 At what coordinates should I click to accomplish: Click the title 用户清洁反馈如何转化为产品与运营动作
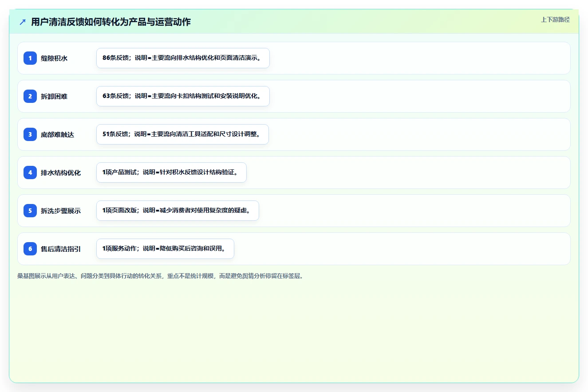[111, 22]
